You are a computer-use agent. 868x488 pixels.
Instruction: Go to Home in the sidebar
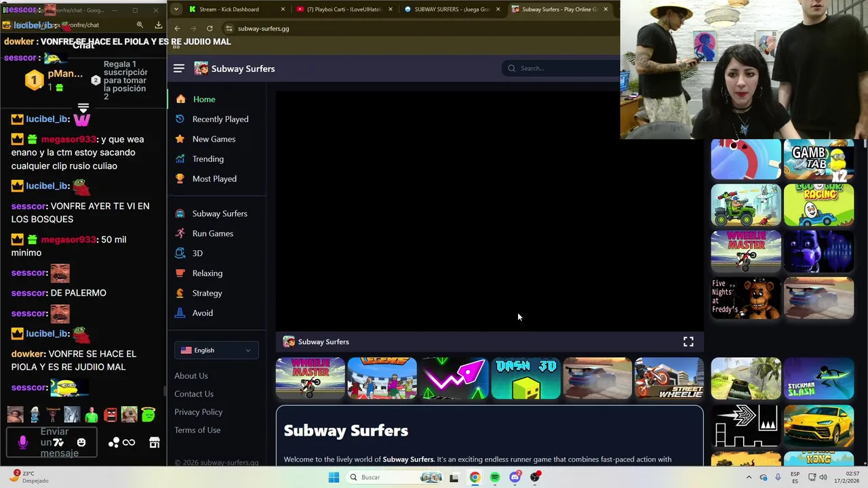coord(195,99)
